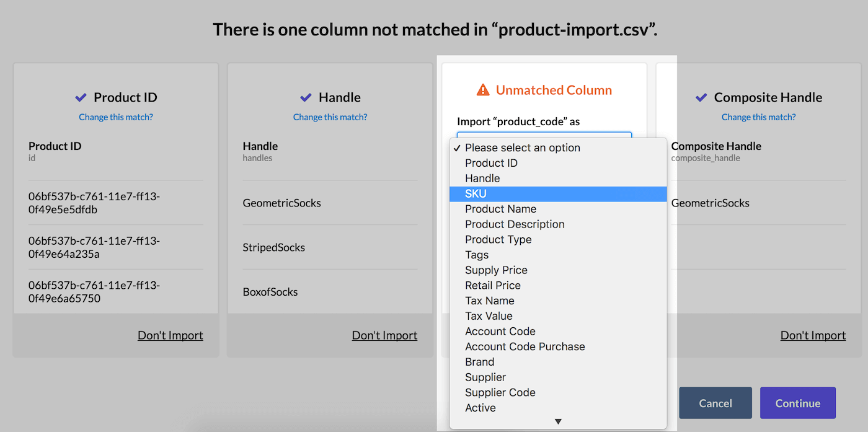The image size is (868, 432).
Task: Choose Product Name as the import field
Action: coord(500,209)
